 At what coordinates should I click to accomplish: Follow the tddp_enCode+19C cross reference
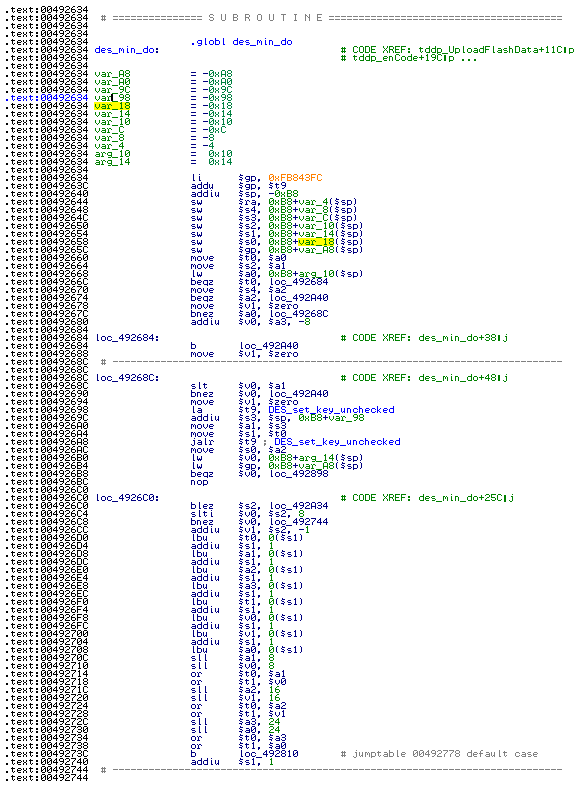[x=403, y=58]
